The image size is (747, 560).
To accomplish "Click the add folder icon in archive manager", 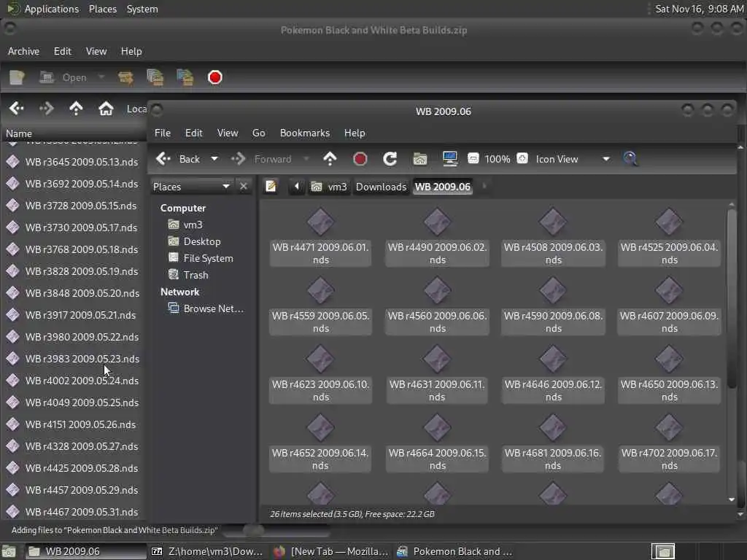I will pos(185,77).
